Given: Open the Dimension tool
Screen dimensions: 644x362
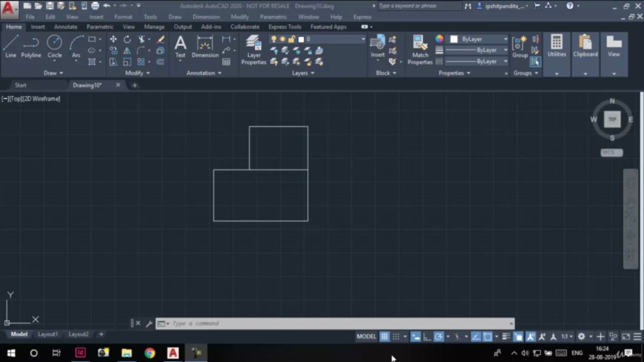Looking at the screenshot, I should tap(205, 46).
